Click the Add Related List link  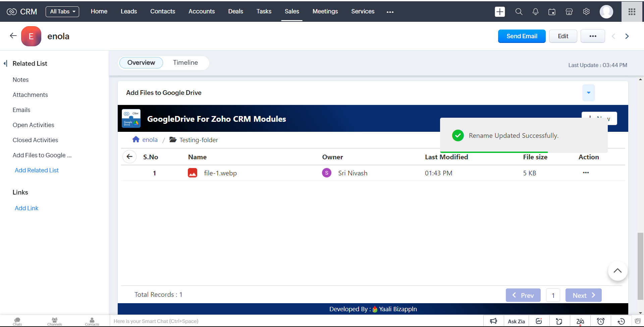[x=37, y=170]
